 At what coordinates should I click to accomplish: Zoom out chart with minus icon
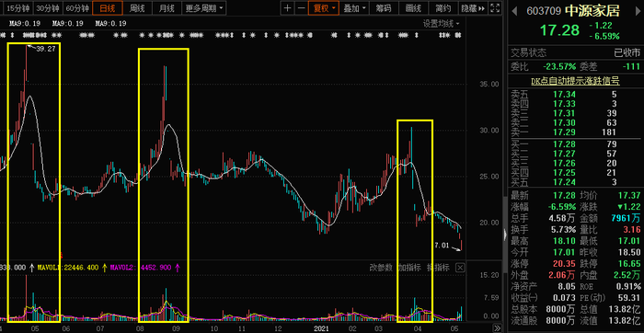pos(302,7)
